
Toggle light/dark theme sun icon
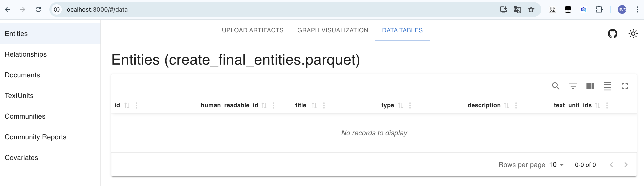[633, 34]
